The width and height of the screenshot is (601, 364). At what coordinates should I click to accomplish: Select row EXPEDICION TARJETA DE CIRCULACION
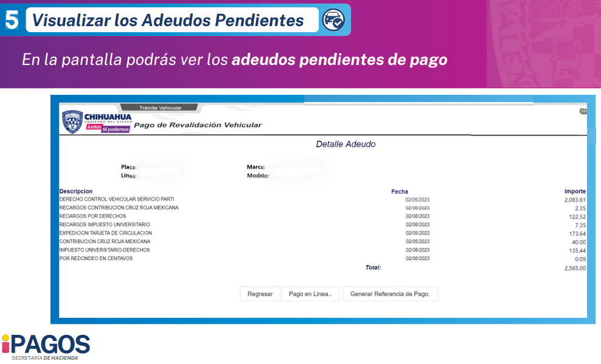pyautogui.click(x=322, y=233)
